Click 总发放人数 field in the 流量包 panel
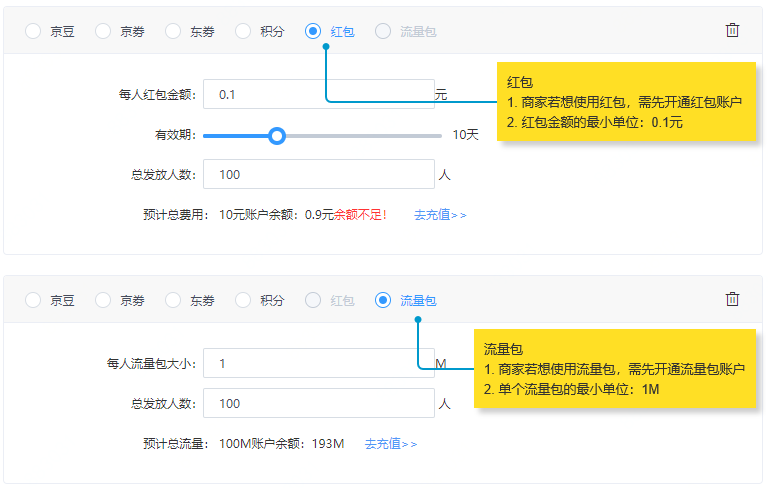Image resolution: width=768 pixels, height=488 pixels. [318, 403]
